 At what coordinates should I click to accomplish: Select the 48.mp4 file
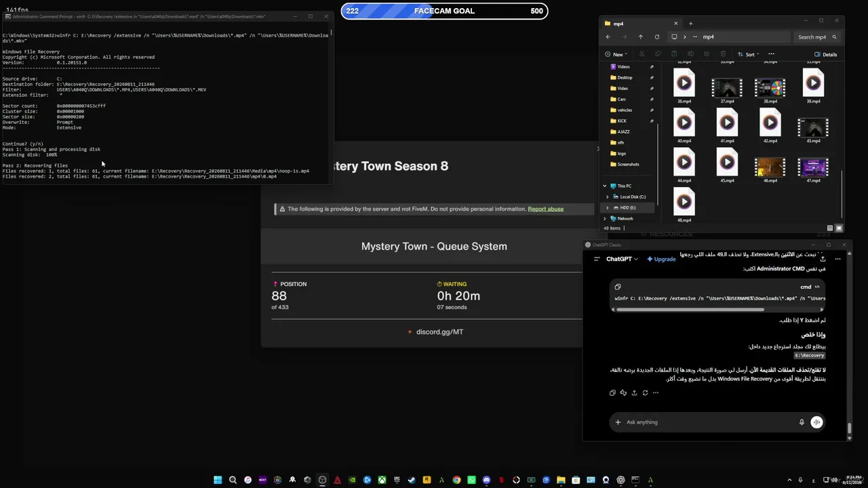tap(684, 206)
